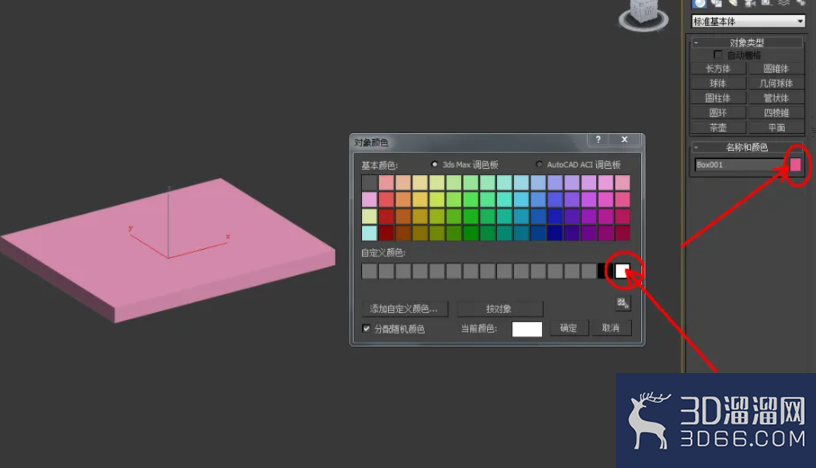Select the Space Warps wavy icon

783,3
